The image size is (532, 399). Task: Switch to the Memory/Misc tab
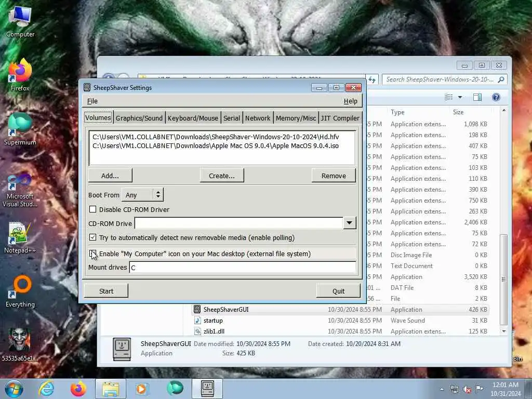(x=296, y=118)
